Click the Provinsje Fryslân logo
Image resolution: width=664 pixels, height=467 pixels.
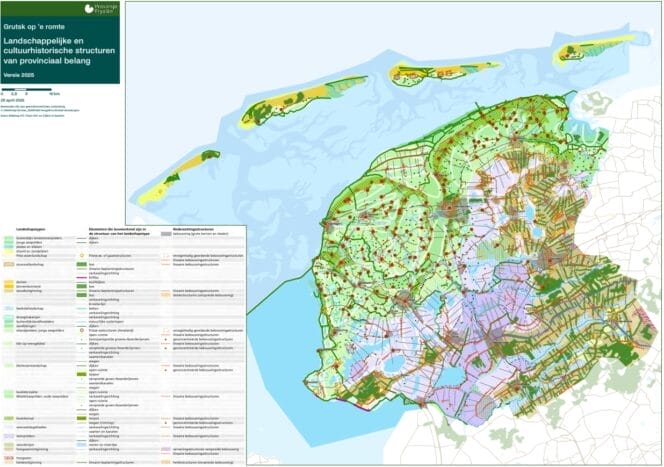point(101,9)
